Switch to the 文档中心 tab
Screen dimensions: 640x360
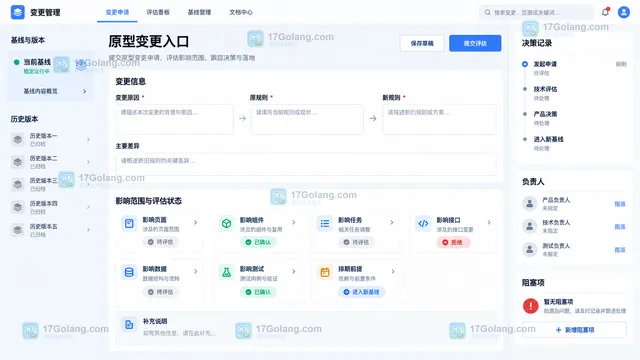241,12
